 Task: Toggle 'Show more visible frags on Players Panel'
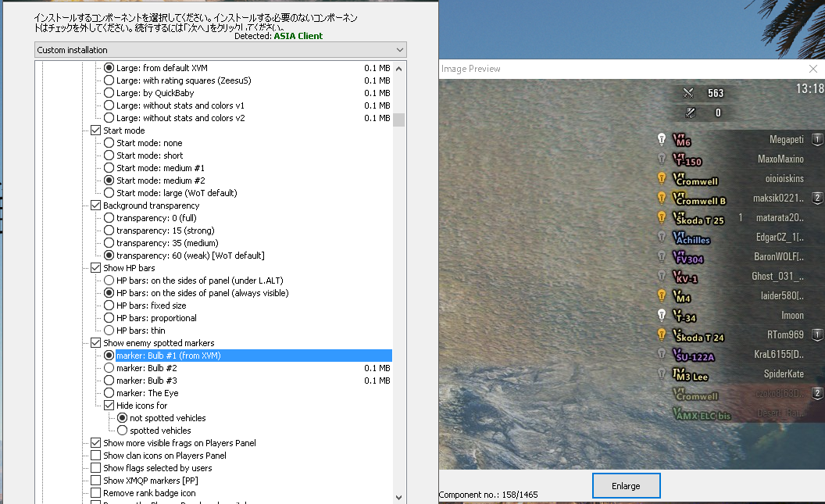point(96,443)
